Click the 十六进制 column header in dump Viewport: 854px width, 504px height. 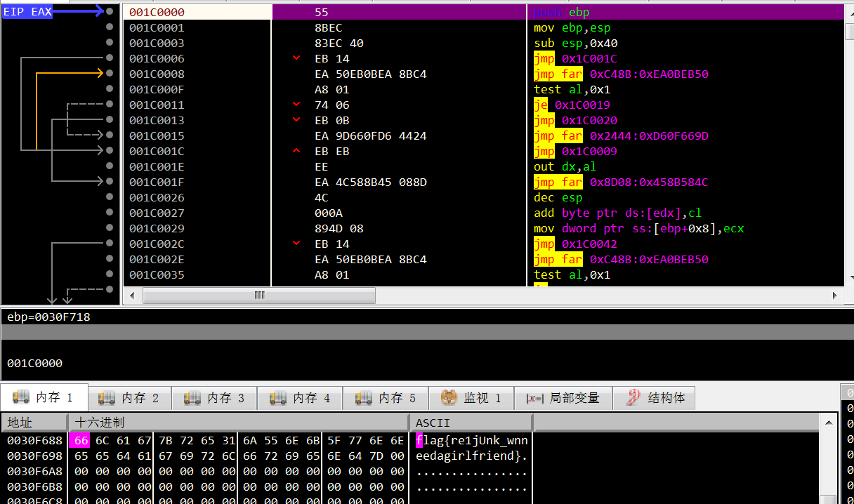(x=239, y=423)
